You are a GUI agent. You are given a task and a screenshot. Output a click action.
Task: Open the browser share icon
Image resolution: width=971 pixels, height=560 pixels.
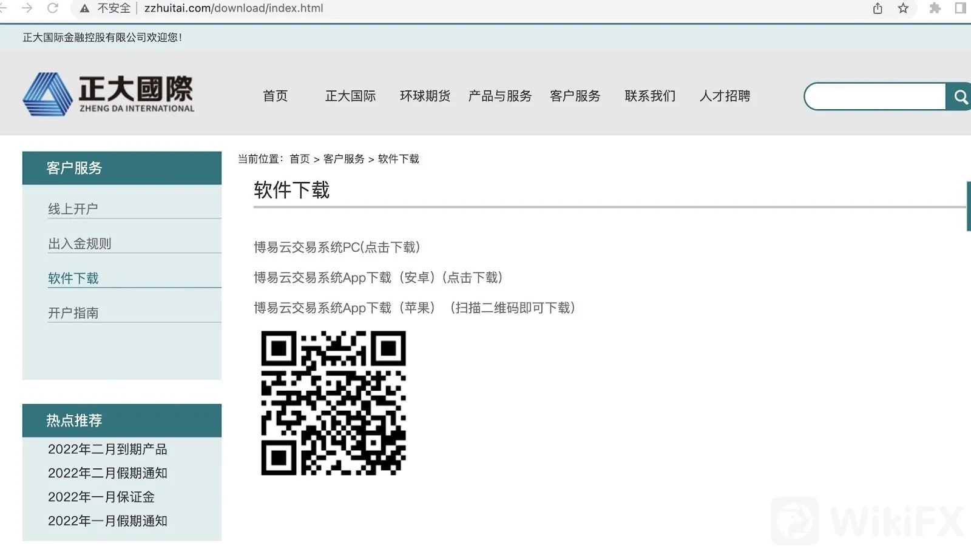878,8
